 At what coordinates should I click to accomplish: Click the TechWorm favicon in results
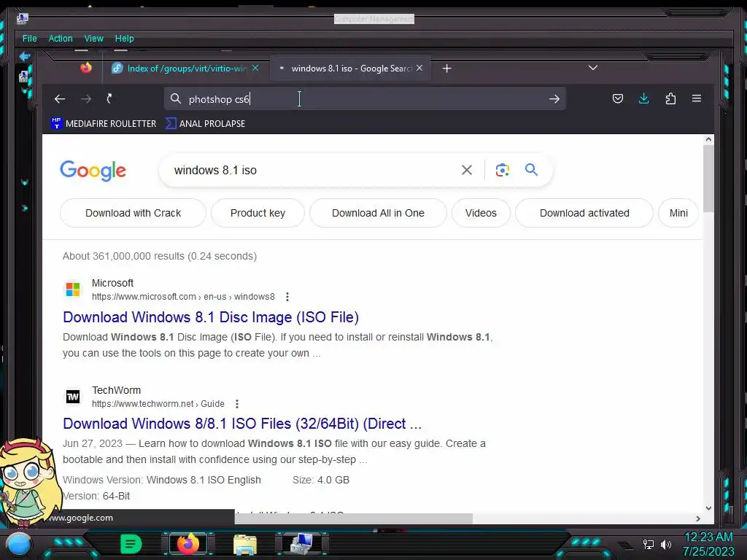(x=73, y=396)
